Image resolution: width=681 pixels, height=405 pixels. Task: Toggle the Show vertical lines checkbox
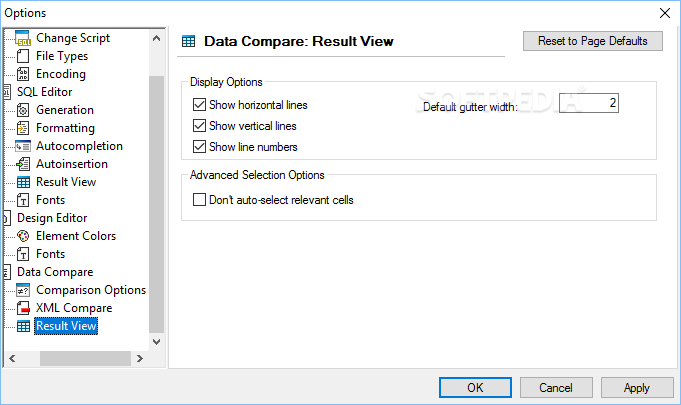coord(199,126)
